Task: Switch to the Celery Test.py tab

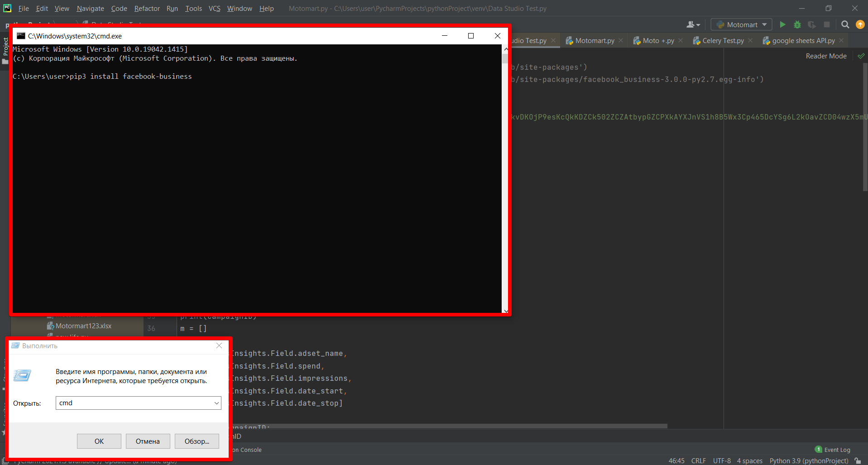Action: click(x=723, y=41)
